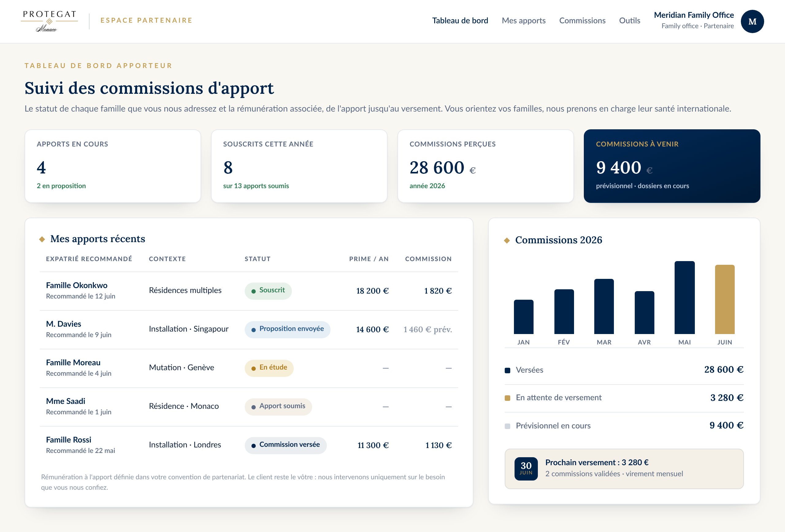Select the Prévisionnel en cours grey swatch
Viewport: 785px width, 532px height.
point(507,426)
